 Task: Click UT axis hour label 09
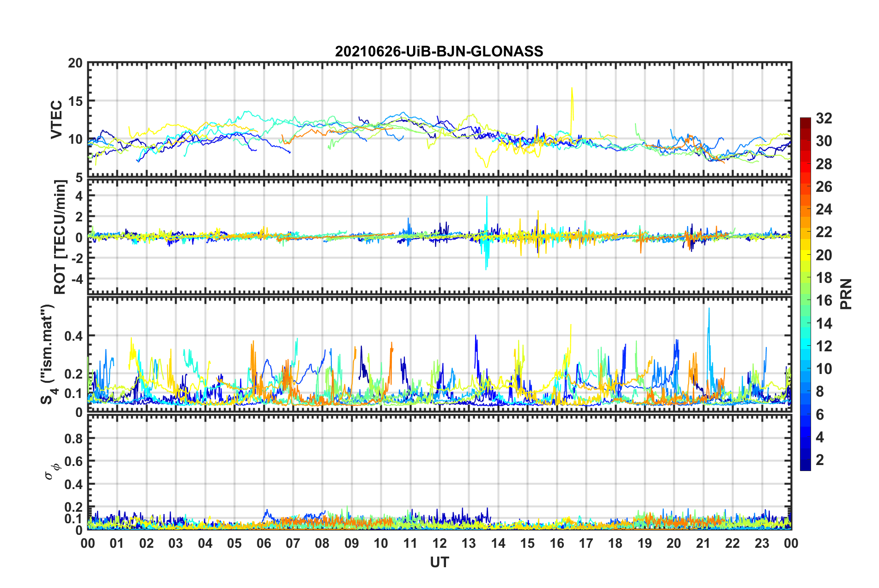click(x=352, y=543)
